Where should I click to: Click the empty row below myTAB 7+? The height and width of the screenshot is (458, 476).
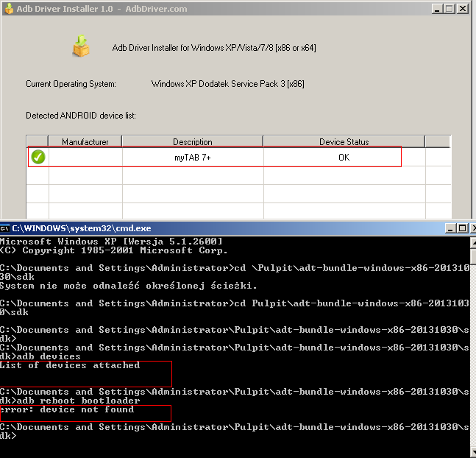tap(192, 175)
